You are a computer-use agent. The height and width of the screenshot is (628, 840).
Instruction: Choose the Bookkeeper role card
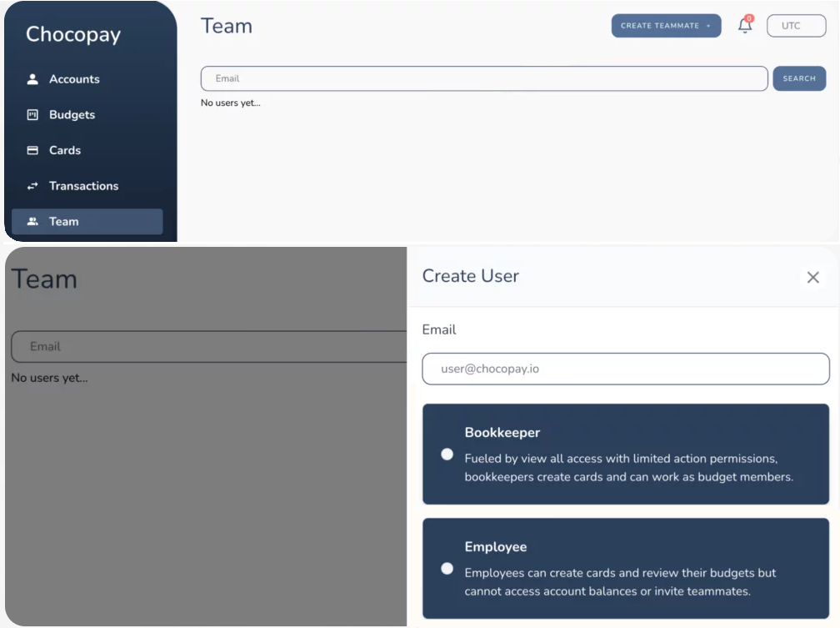point(625,455)
